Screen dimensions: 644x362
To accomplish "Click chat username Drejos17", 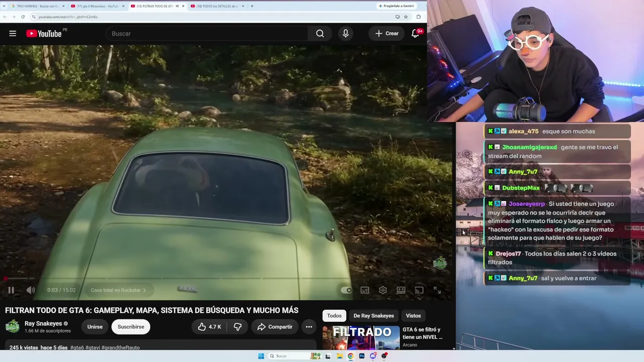I will click(x=508, y=254).
